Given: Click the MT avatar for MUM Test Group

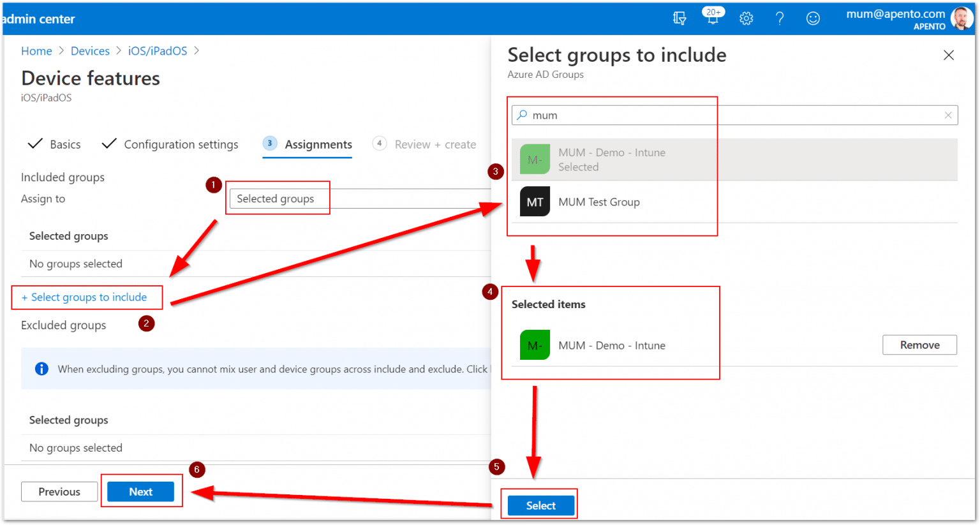Looking at the screenshot, I should click(534, 201).
